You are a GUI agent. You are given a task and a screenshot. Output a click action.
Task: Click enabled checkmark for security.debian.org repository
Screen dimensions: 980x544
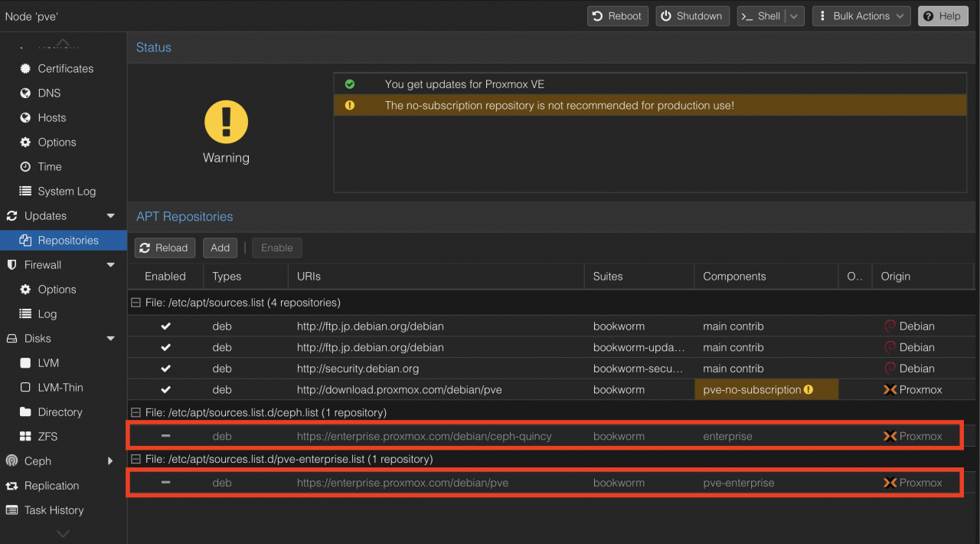165,369
